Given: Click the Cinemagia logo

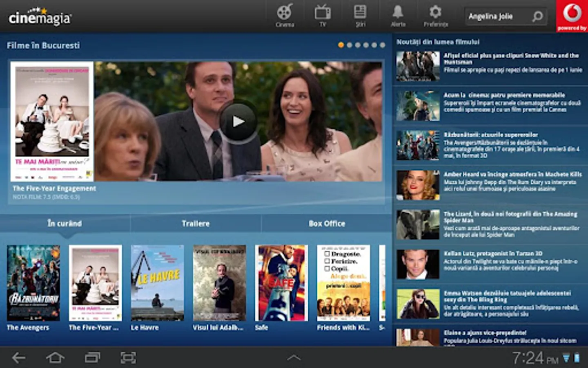Looking at the screenshot, I should [40, 17].
